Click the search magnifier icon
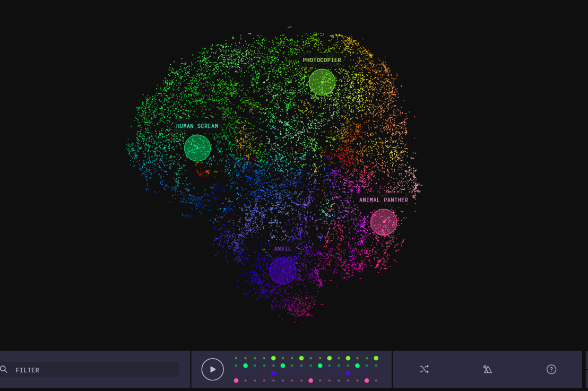The height and width of the screenshot is (391, 588). pos(5,369)
